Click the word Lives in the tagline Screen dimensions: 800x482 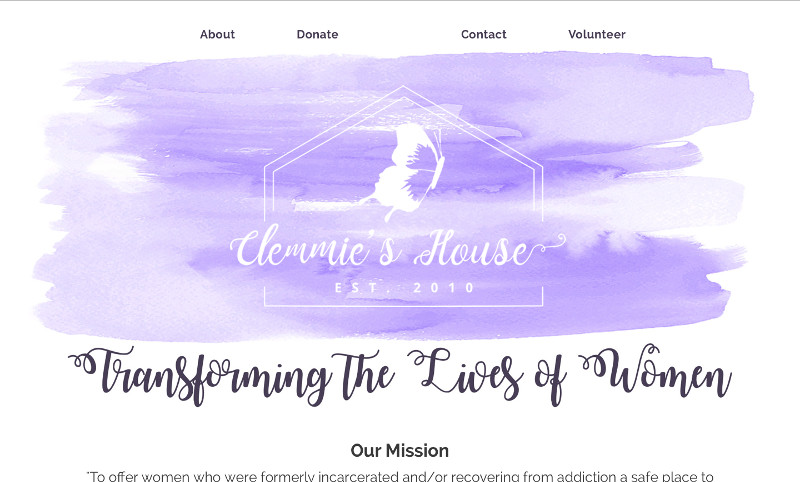tap(465, 373)
